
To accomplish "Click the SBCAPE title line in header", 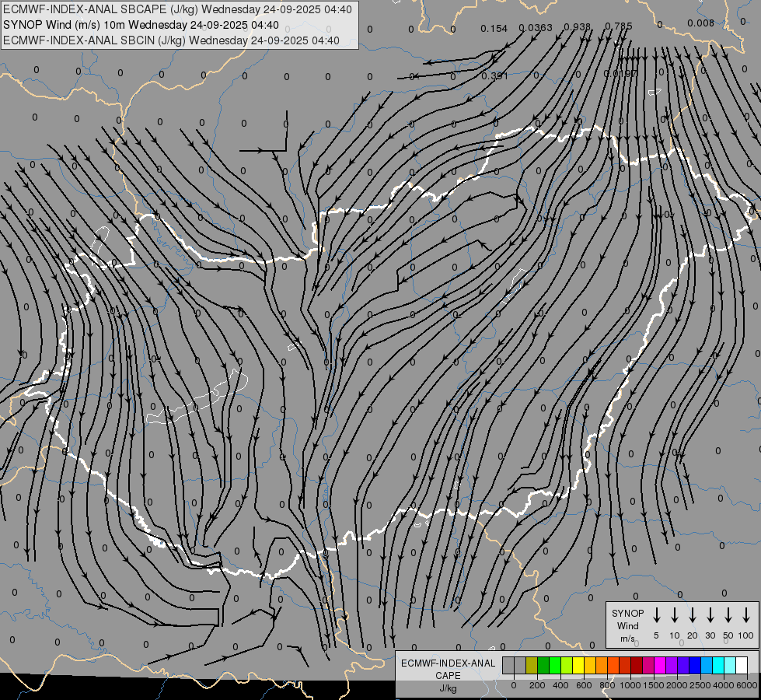I will click(x=178, y=9).
